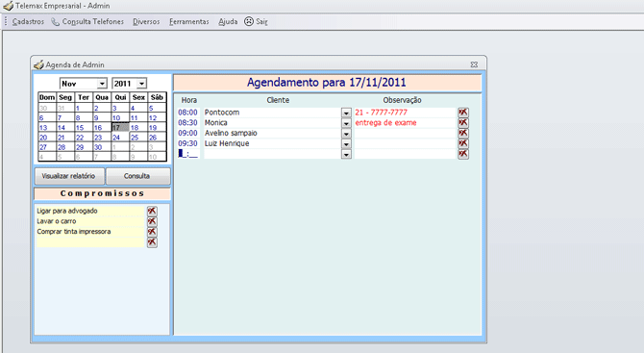The height and width of the screenshot is (353, 644).
Task: Delete the Monica 08:30 appointment row
Action: pyautogui.click(x=463, y=122)
